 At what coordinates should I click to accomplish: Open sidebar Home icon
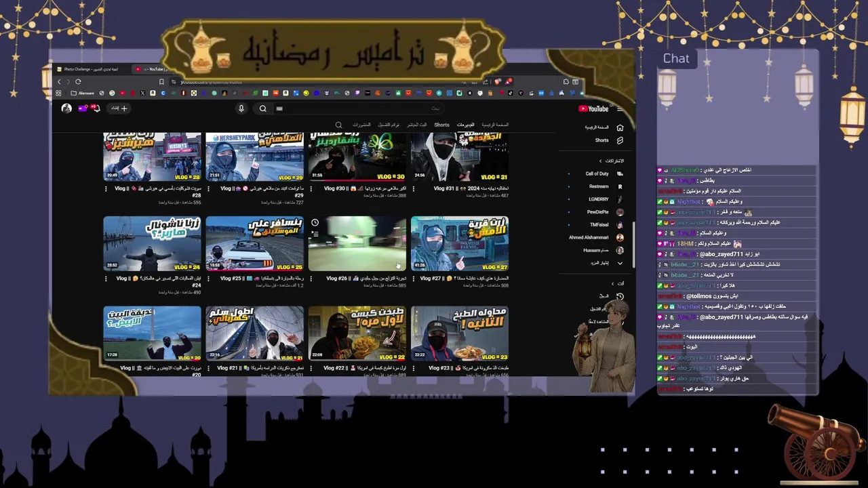(x=620, y=127)
